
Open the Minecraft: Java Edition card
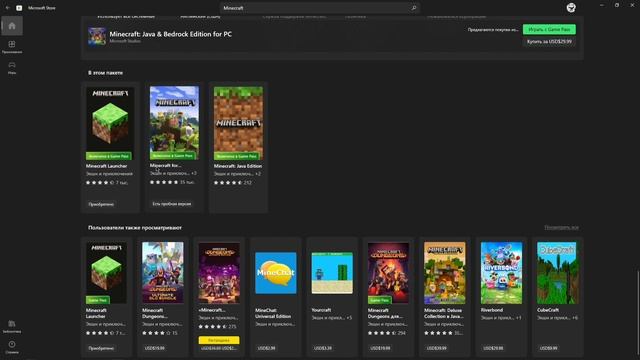[238, 147]
